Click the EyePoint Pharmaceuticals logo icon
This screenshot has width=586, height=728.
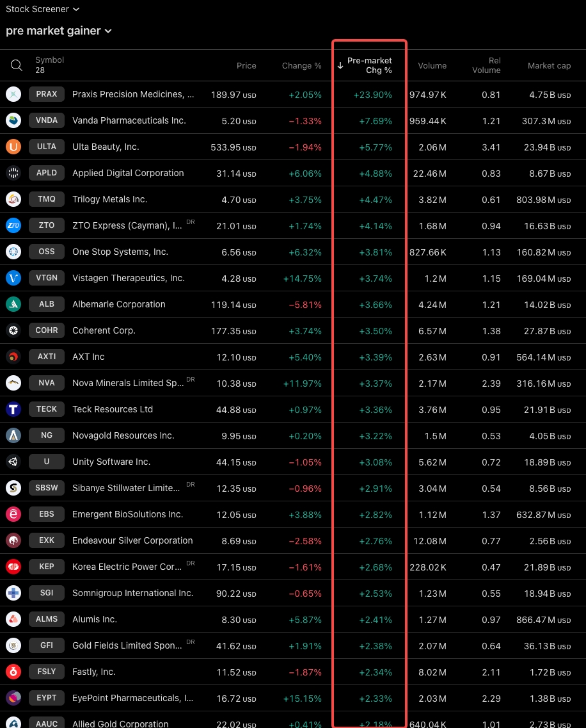click(13, 698)
